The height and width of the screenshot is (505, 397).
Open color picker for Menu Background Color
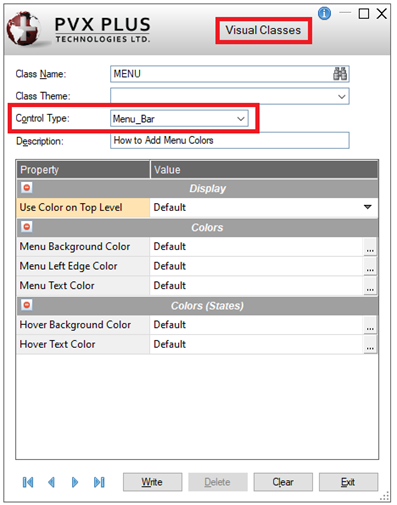pyautogui.click(x=370, y=247)
